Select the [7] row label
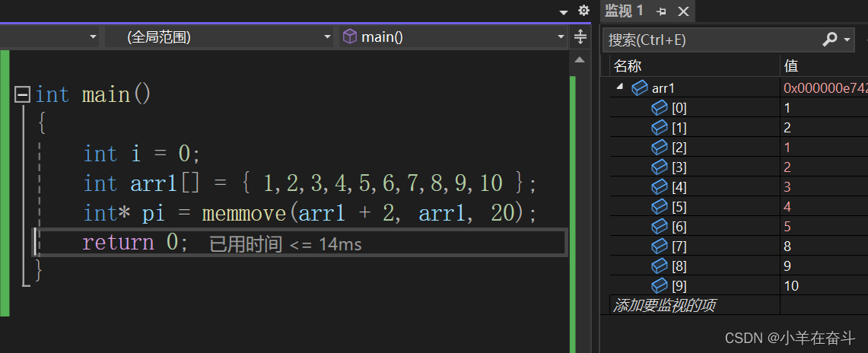Screen dimensions: 868x353 click(679, 246)
